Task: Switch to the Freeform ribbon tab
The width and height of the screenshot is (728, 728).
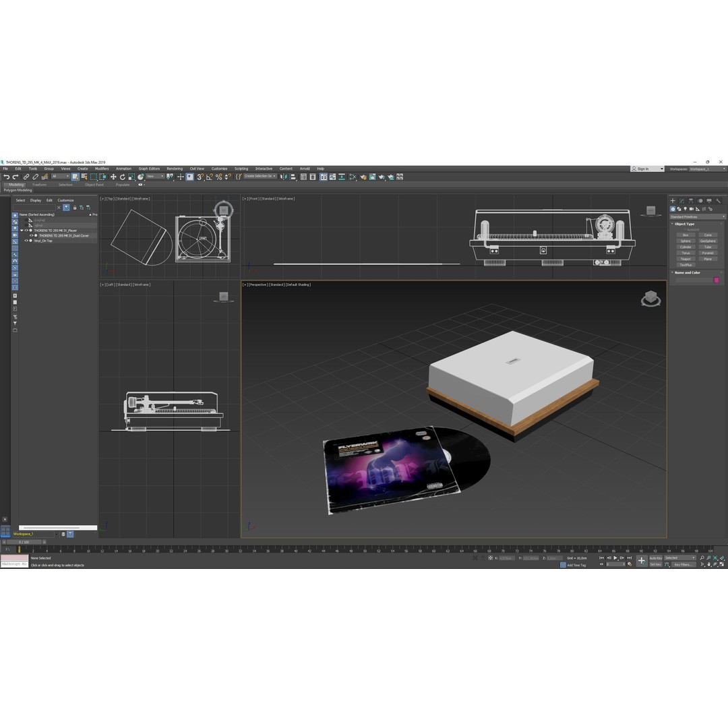Action: coord(40,183)
